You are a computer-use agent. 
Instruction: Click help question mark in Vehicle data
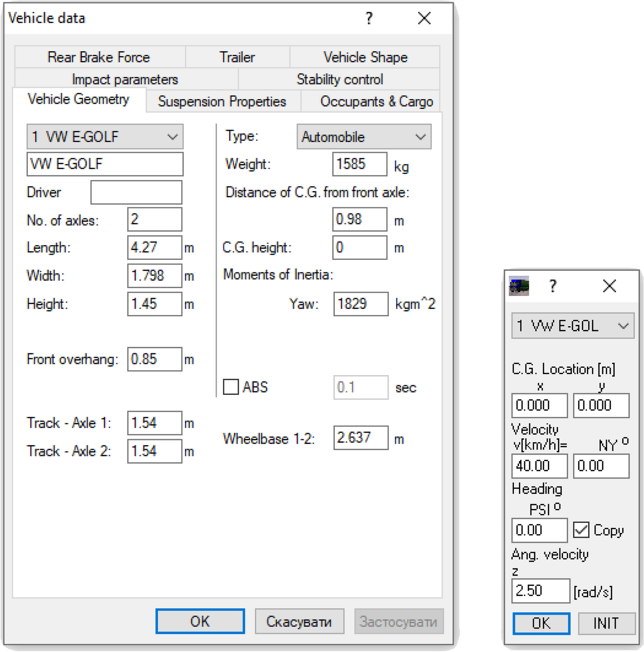pyautogui.click(x=369, y=18)
